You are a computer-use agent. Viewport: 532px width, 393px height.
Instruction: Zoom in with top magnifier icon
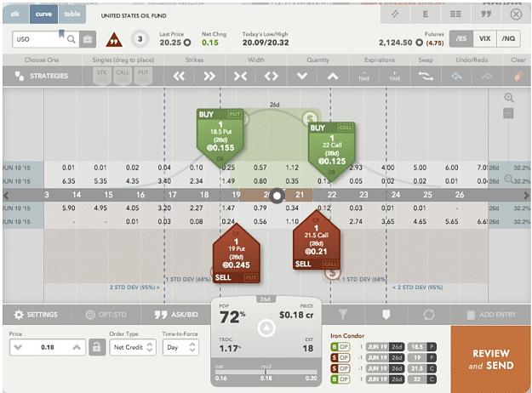pos(508,98)
